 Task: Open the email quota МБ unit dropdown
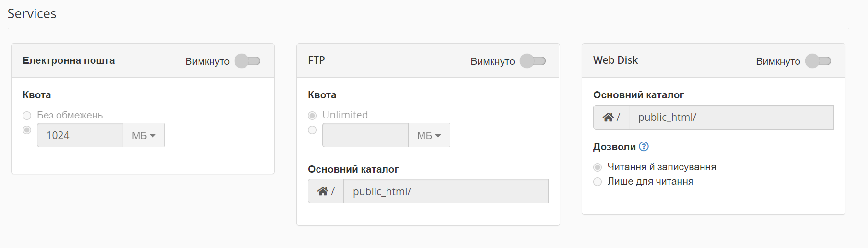[144, 135]
